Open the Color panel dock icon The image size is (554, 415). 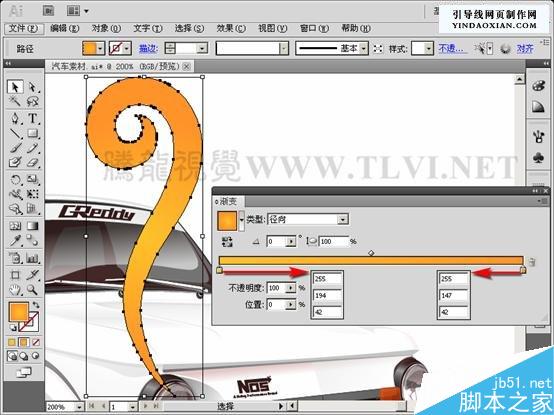click(538, 86)
